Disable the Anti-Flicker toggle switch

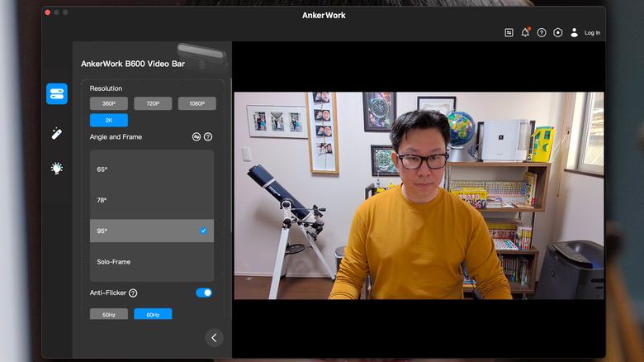(x=203, y=293)
